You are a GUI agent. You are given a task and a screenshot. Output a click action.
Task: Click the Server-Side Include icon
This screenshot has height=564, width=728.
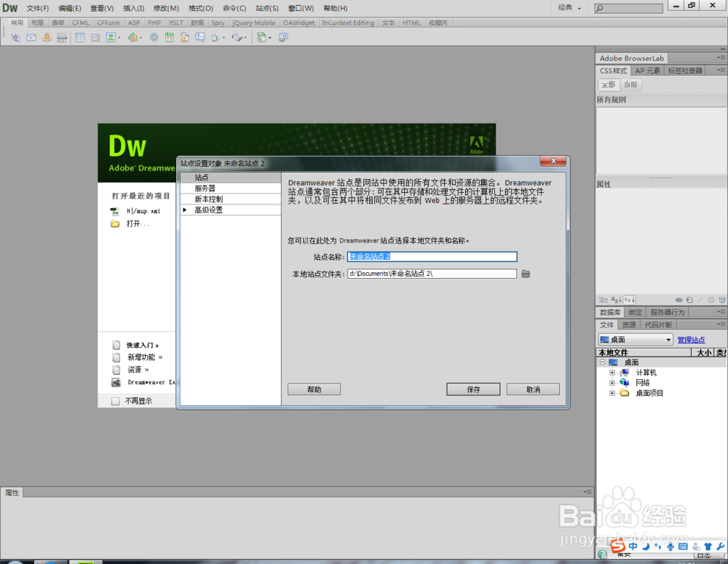point(185,38)
